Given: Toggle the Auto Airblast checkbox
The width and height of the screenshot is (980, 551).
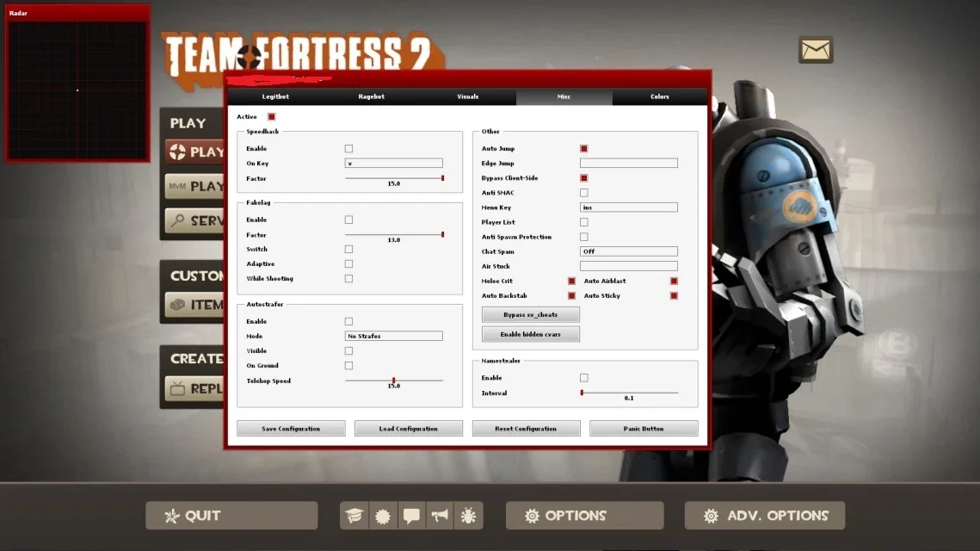Looking at the screenshot, I should tap(674, 281).
